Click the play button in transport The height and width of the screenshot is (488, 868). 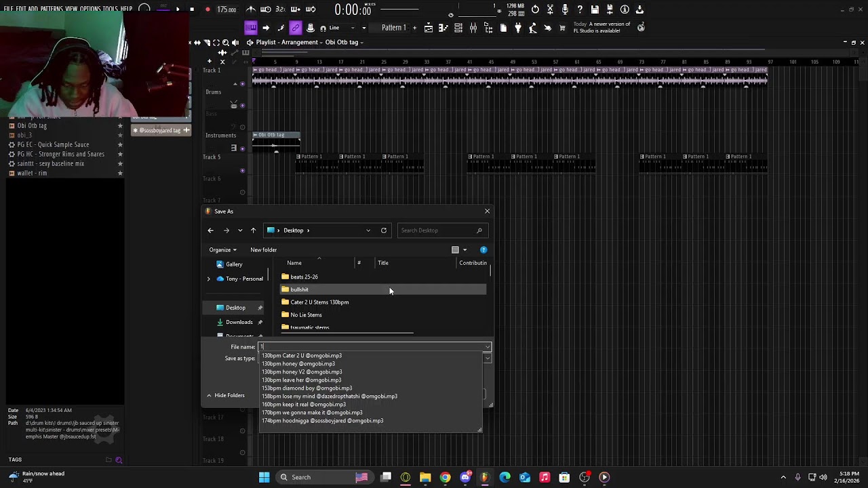click(178, 9)
